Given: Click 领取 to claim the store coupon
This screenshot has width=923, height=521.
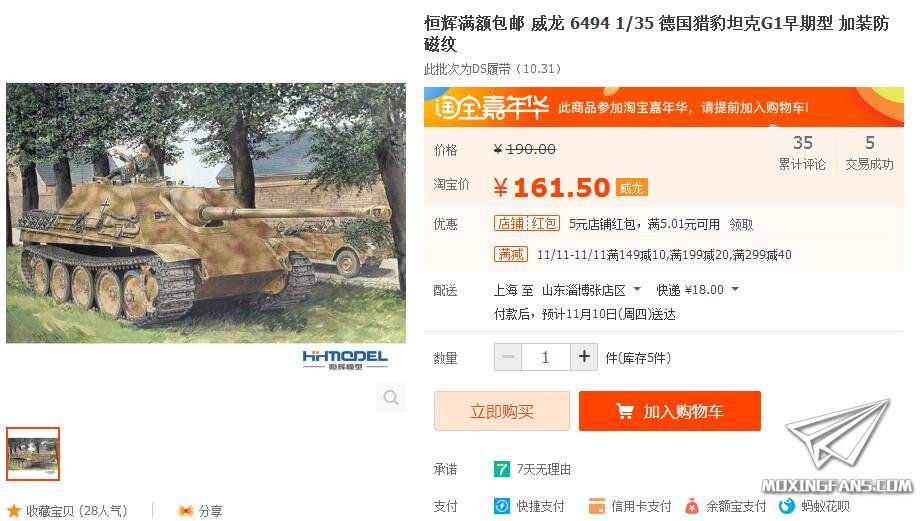Looking at the screenshot, I should click(741, 224).
